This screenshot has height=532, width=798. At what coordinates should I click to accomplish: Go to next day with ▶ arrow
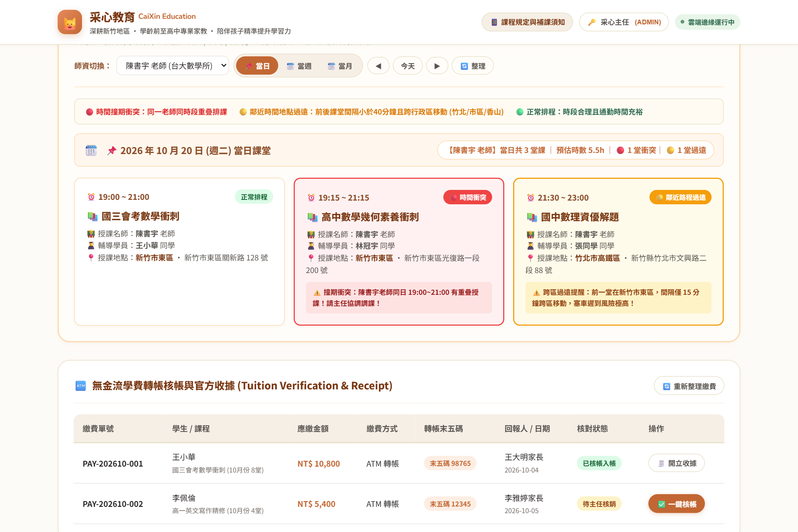(x=437, y=66)
